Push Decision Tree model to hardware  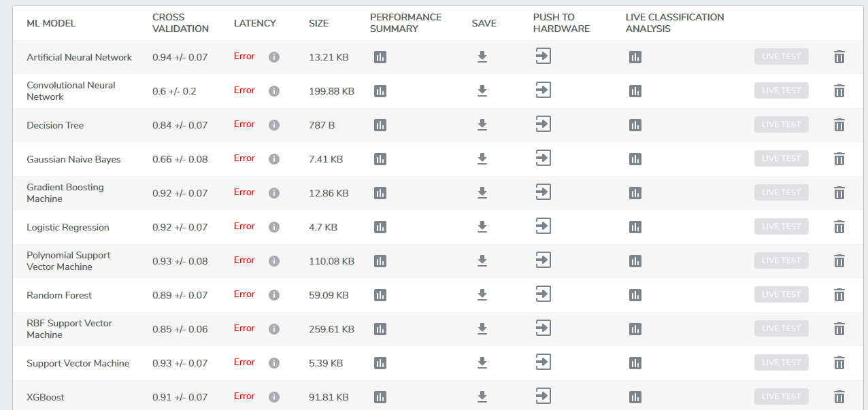(542, 124)
